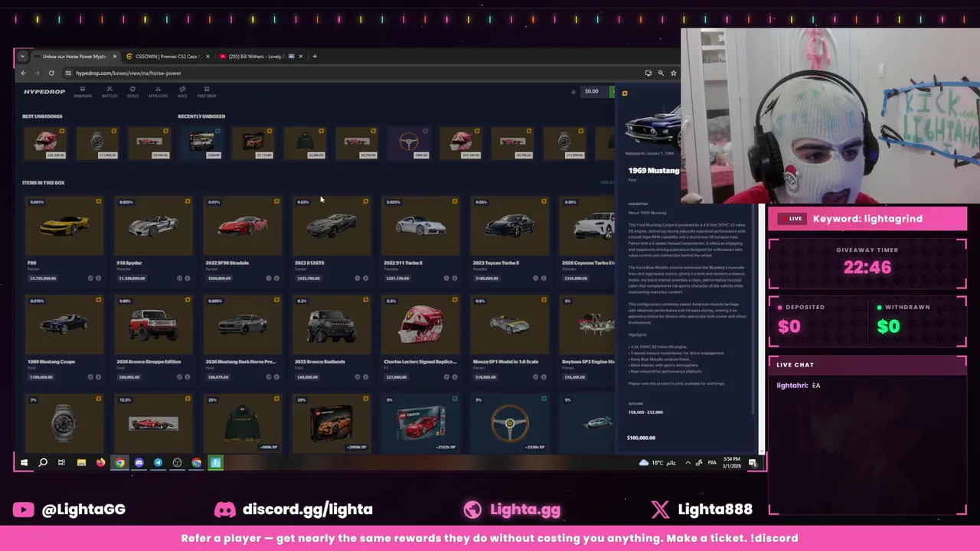Open the 2023 Taycan Turbo S item card
This screenshot has height=551, width=980.
510,240
